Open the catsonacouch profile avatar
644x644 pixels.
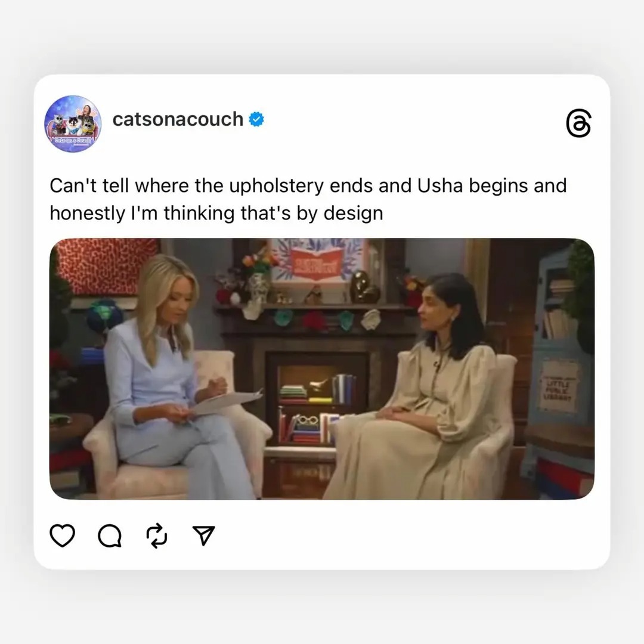click(x=73, y=123)
